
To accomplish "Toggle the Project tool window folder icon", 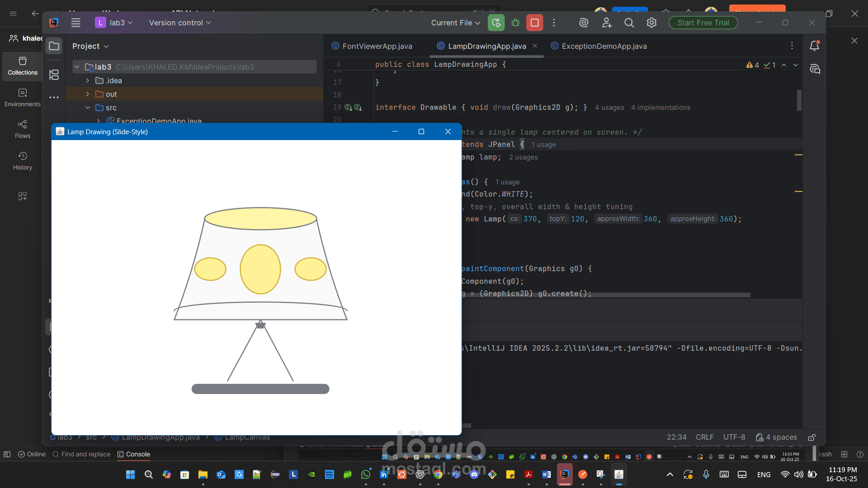I will tap(54, 46).
